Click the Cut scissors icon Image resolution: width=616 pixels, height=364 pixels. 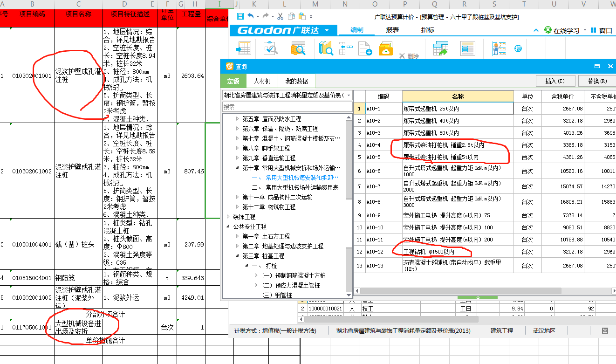point(280,16)
